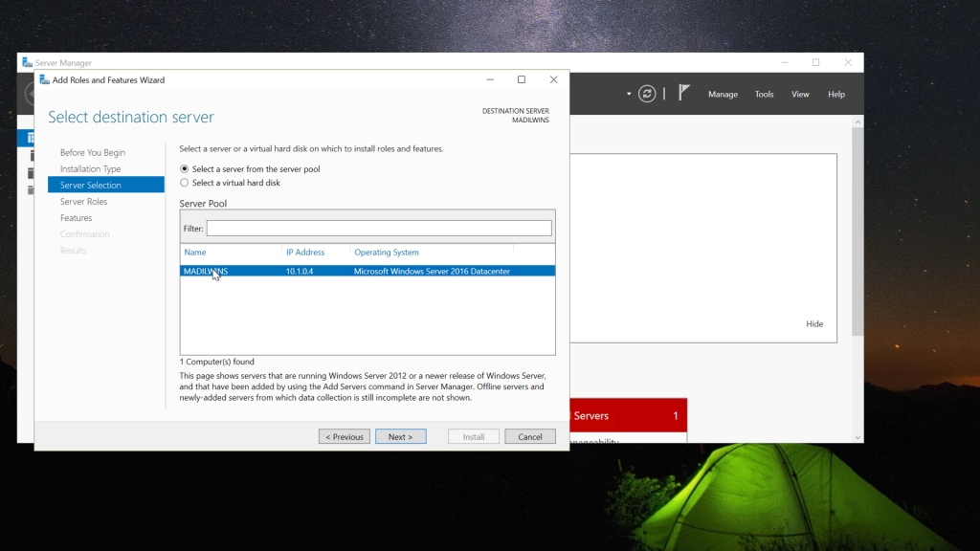Refresh Server Manager with the circular arrows icon

point(647,95)
